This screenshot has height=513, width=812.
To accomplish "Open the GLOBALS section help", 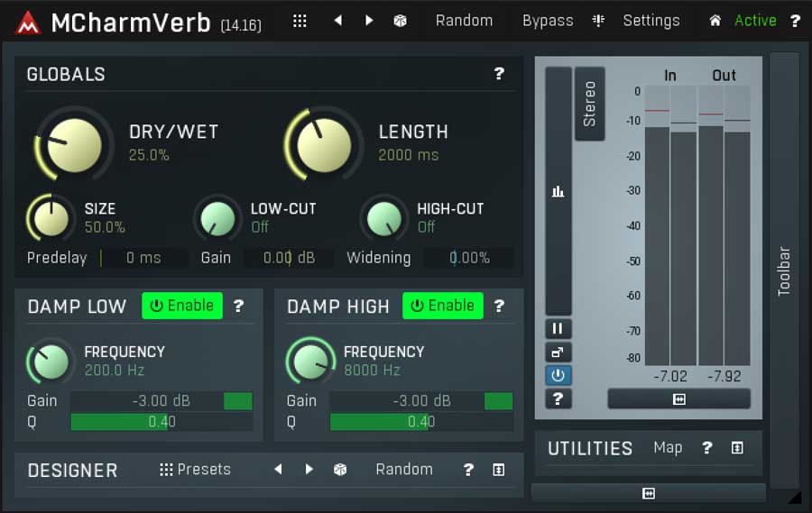I will pos(499,74).
